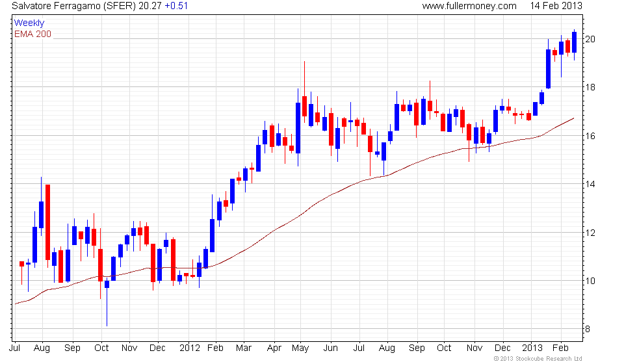The width and height of the screenshot is (637, 364).
Task: Click the y-axis label "12"
Action: (590, 233)
